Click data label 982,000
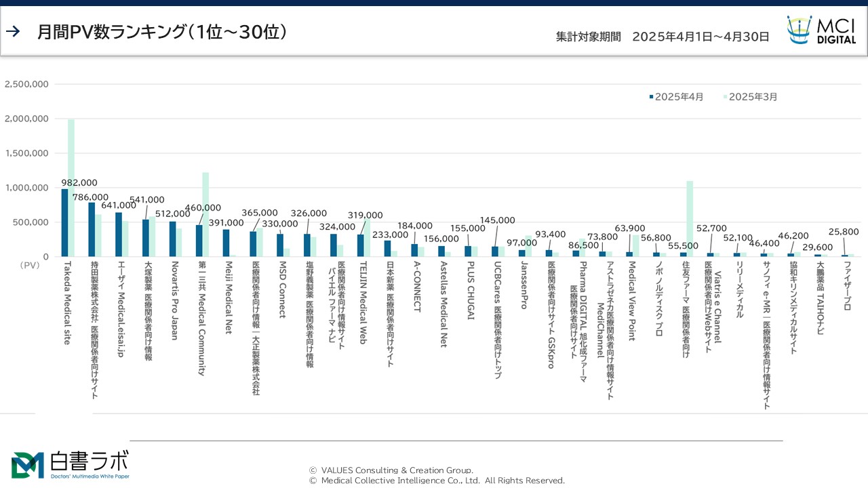868x488 pixels. tap(79, 182)
